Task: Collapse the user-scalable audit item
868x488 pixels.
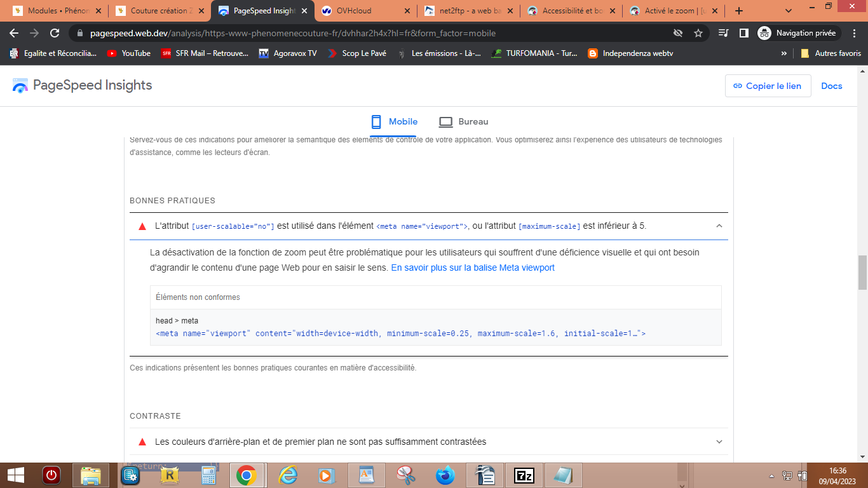Action: click(719, 226)
